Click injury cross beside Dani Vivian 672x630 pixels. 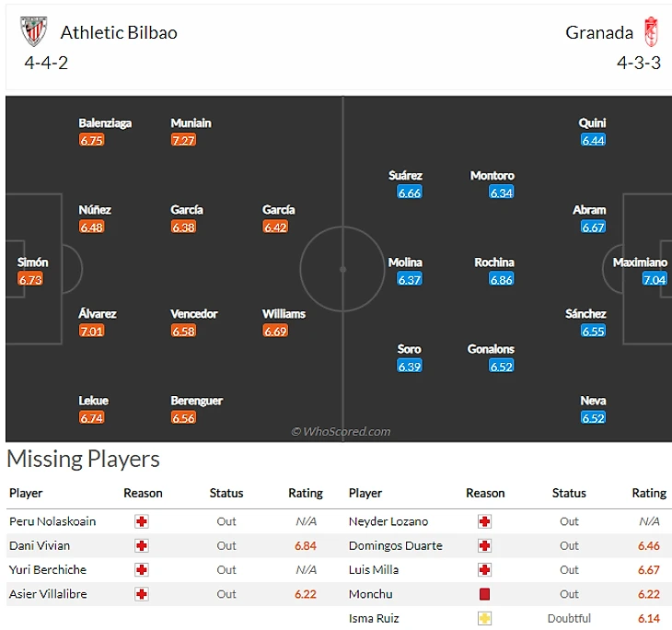pos(142,545)
